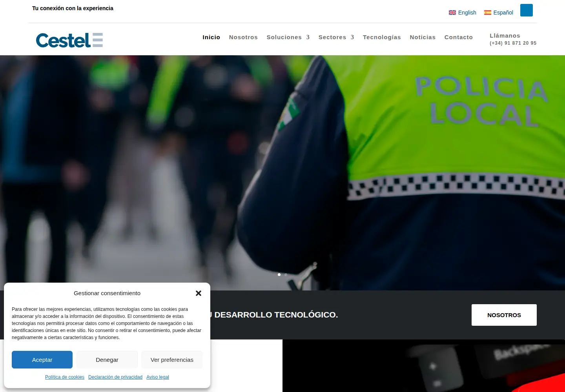Click the Llámanos phone number
The height and width of the screenshot is (392, 565).
513,43
